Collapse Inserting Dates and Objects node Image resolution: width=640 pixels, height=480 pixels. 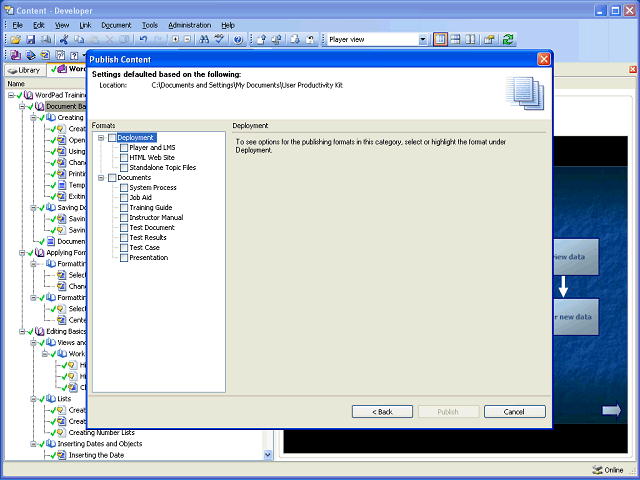(33, 444)
